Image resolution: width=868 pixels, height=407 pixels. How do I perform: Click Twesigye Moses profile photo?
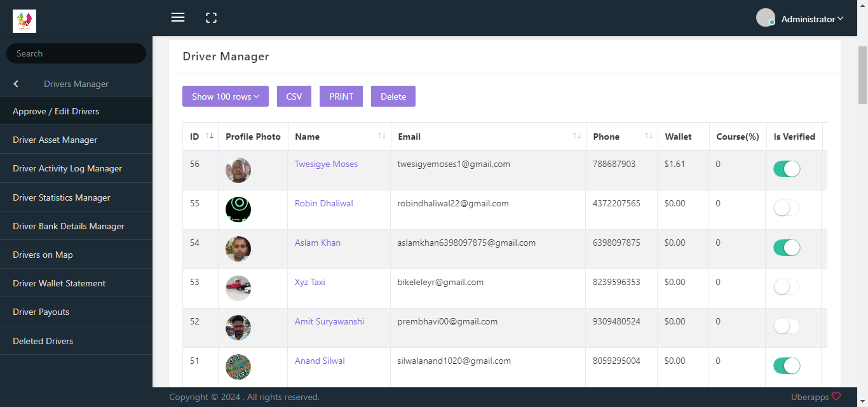tap(238, 170)
